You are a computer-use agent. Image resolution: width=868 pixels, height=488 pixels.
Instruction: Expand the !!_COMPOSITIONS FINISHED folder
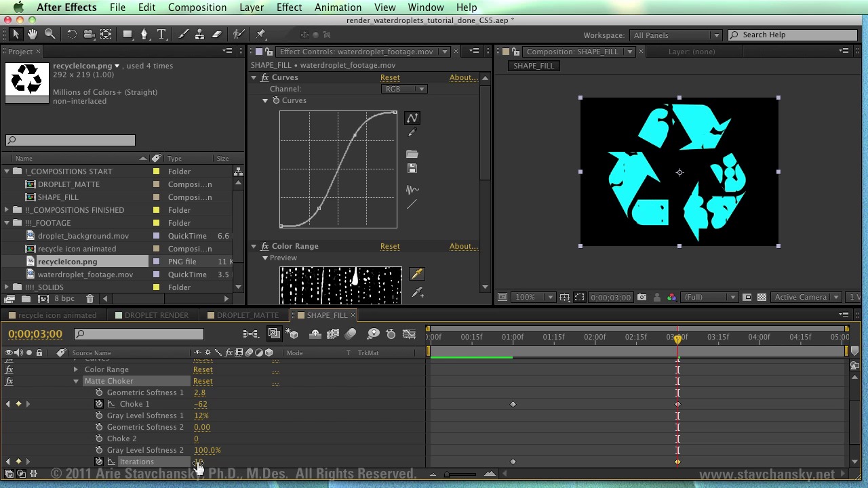click(7, 210)
